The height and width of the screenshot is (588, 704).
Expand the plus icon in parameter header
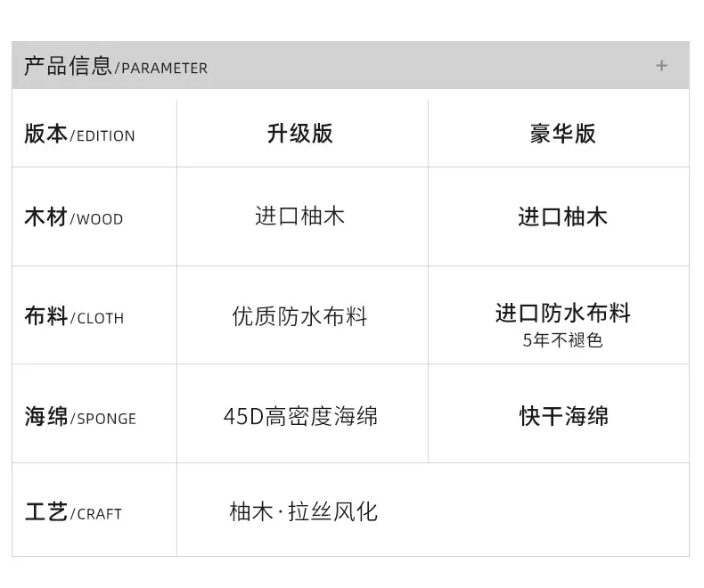[661, 66]
